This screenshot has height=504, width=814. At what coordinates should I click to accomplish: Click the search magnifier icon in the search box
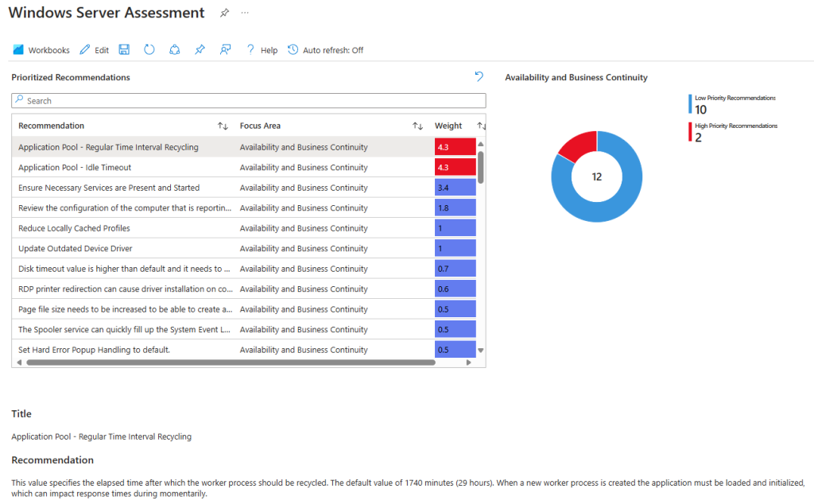click(20, 100)
